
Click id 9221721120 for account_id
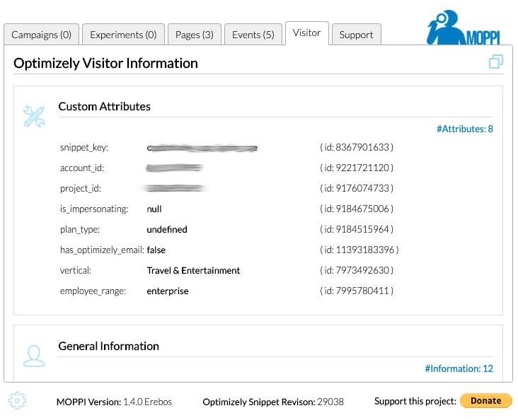(357, 168)
